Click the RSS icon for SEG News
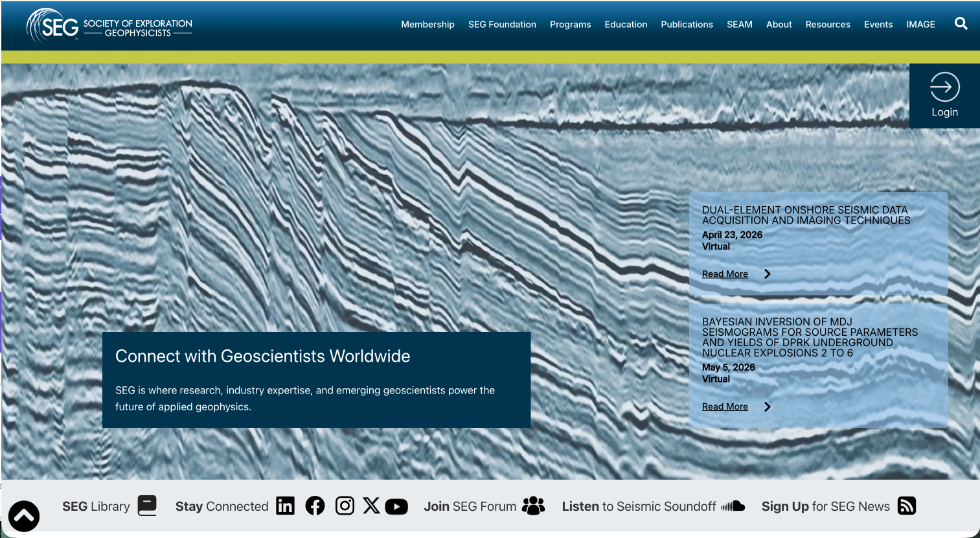Viewport: 980px width, 538px height. (x=907, y=506)
